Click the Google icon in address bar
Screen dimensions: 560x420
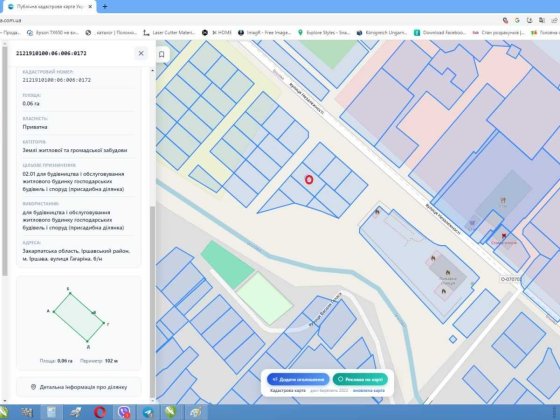(x=517, y=20)
